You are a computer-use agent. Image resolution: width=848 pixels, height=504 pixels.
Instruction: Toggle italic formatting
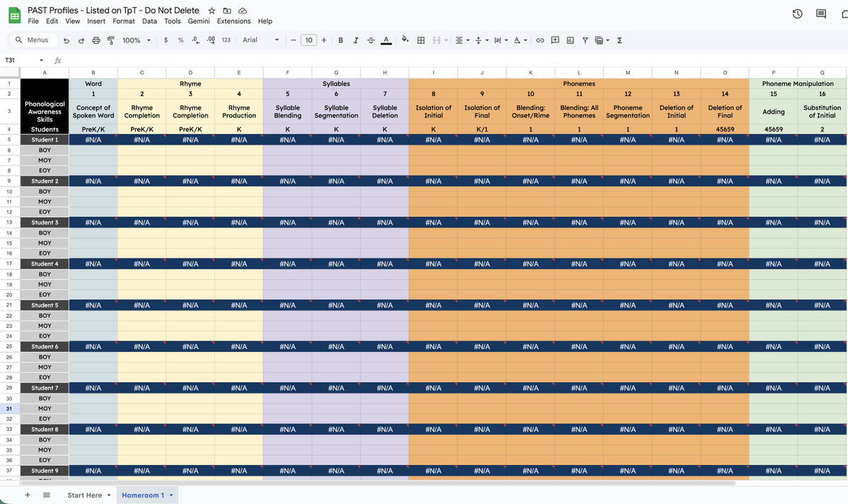tap(355, 40)
